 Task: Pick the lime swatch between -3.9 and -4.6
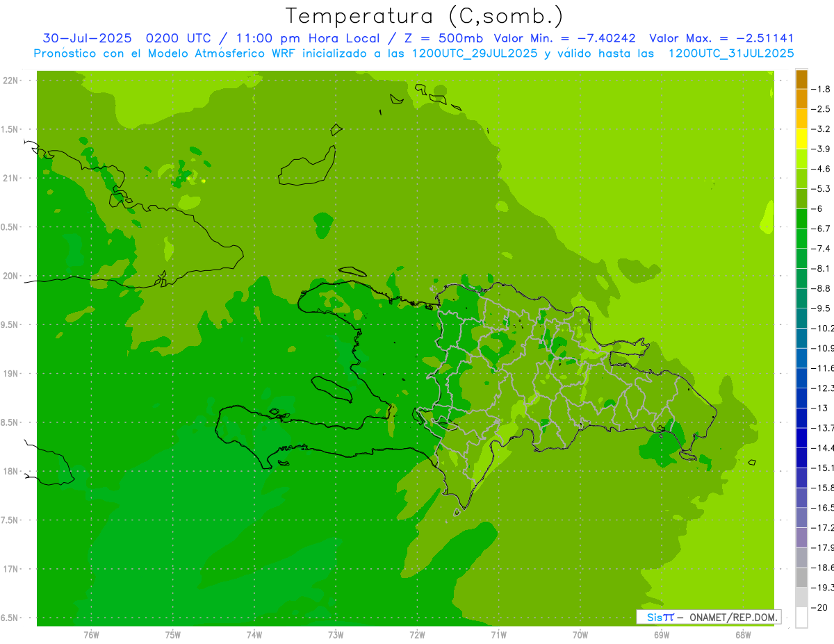[x=801, y=158]
